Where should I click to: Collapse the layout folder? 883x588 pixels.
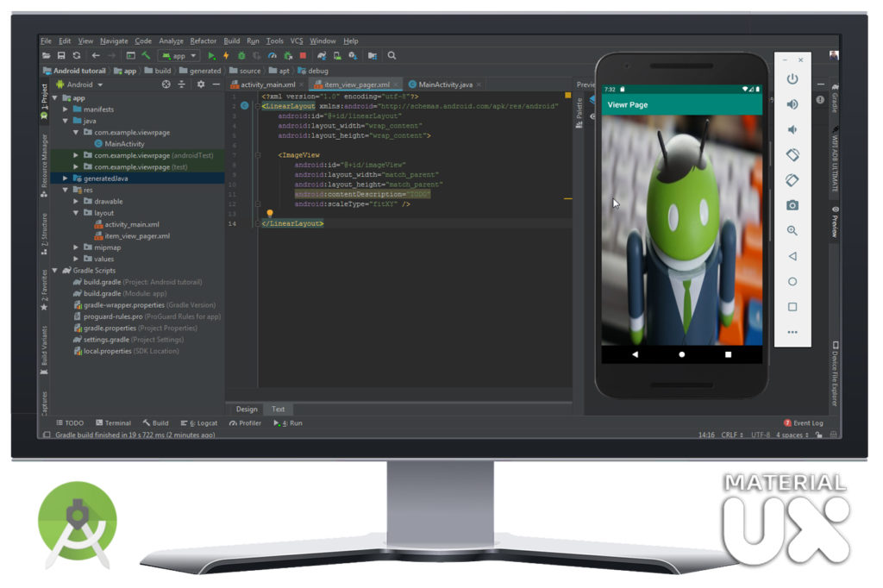(76, 213)
